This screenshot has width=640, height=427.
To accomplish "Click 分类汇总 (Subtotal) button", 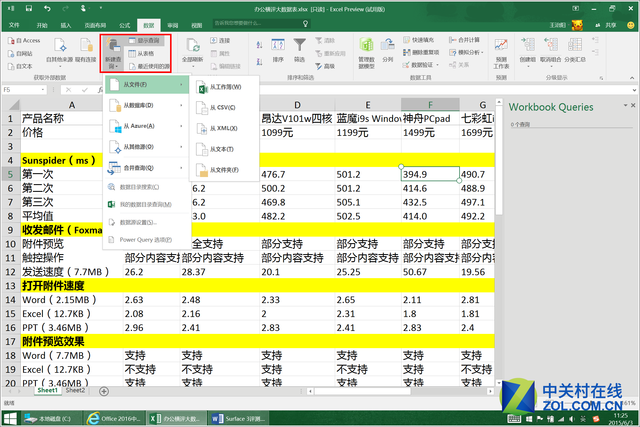I will pyautogui.click(x=575, y=51).
